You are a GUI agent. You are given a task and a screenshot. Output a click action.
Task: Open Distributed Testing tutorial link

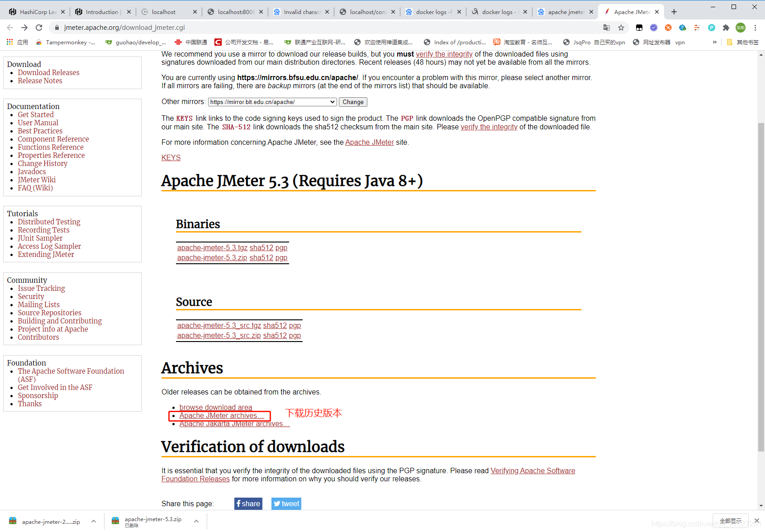[x=49, y=222]
